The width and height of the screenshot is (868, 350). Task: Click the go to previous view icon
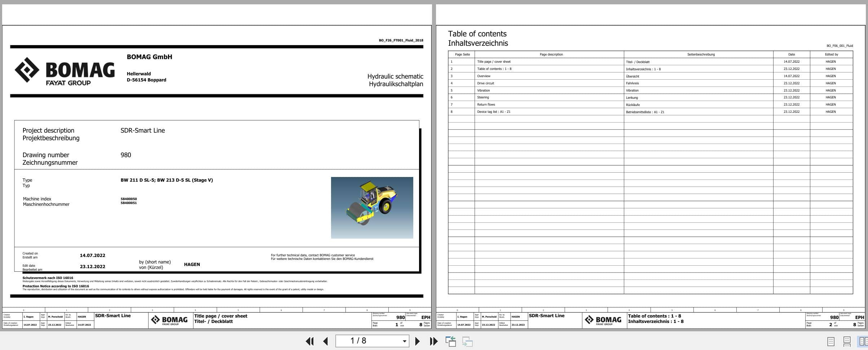click(x=450, y=341)
